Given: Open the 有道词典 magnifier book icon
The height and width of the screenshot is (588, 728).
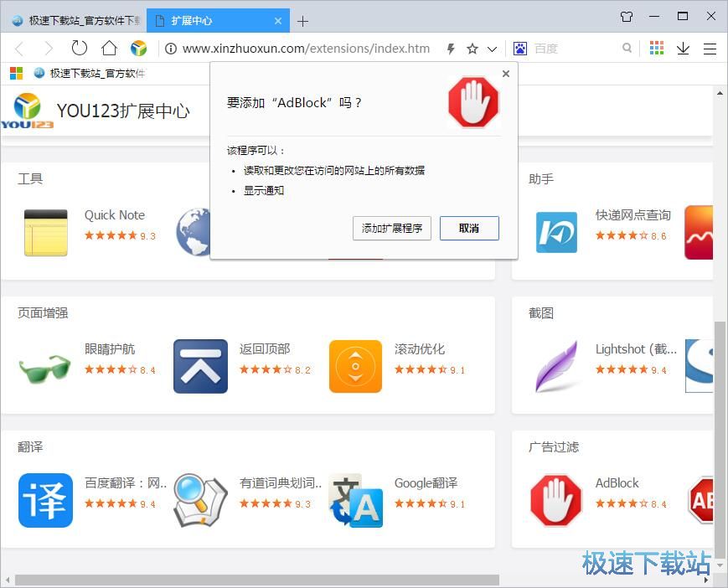Looking at the screenshot, I should pos(200,500).
